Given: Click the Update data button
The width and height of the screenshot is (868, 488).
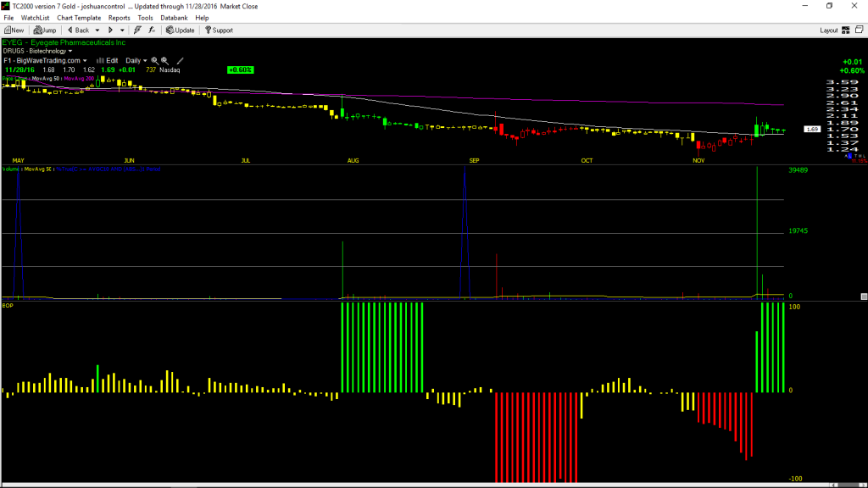Looking at the screenshot, I should (x=180, y=30).
